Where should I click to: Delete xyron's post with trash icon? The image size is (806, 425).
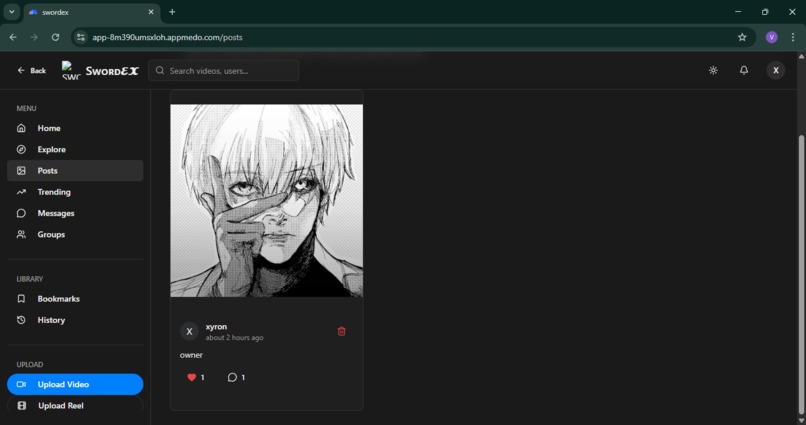click(x=341, y=331)
